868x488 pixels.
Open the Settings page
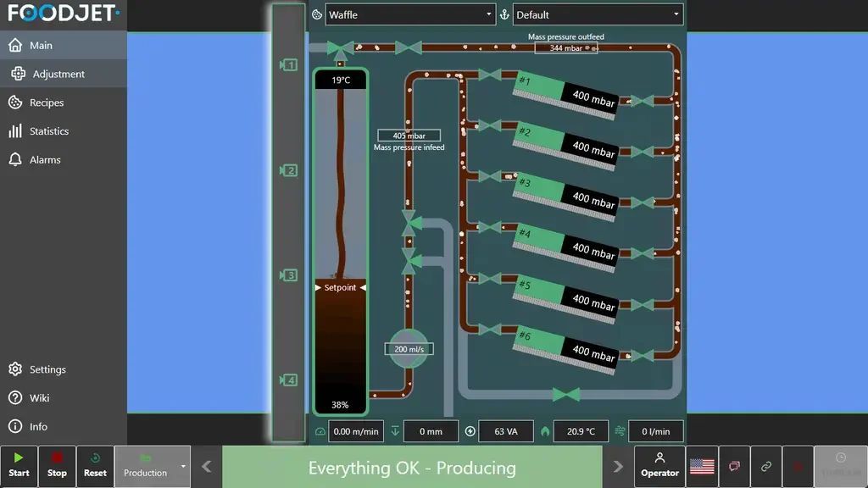[63, 369]
